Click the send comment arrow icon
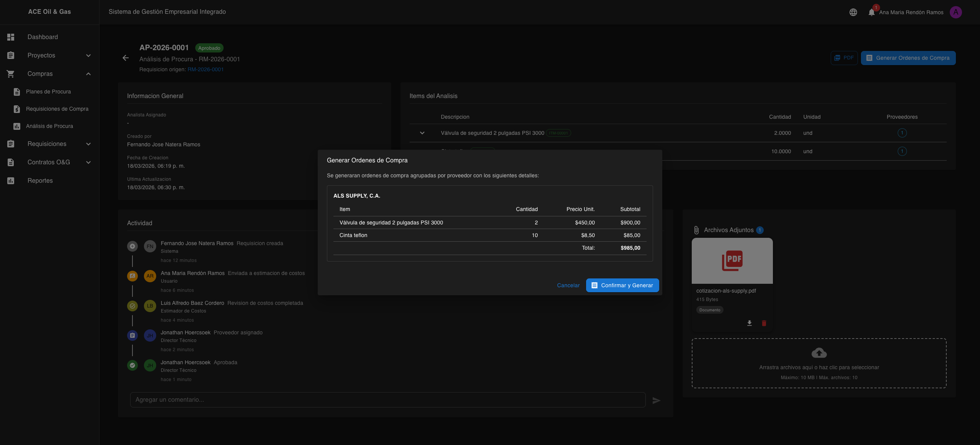Screen dimensions: 980x445 click(656, 400)
